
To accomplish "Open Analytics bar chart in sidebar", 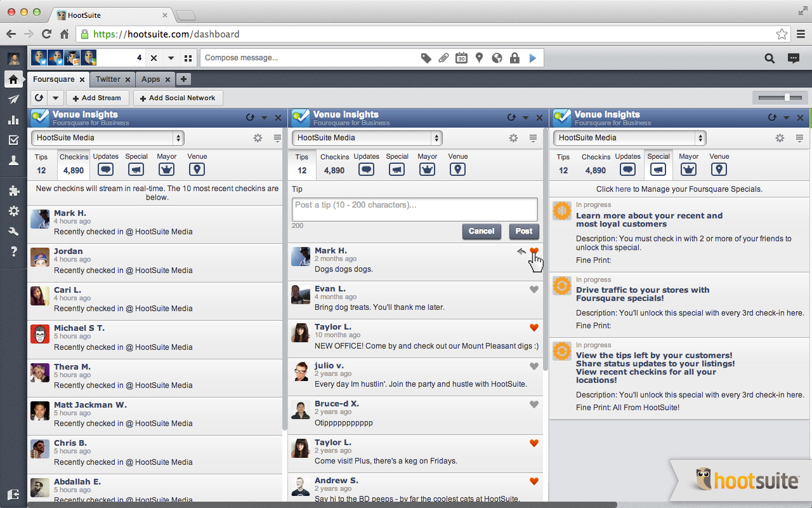I will coord(13,120).
